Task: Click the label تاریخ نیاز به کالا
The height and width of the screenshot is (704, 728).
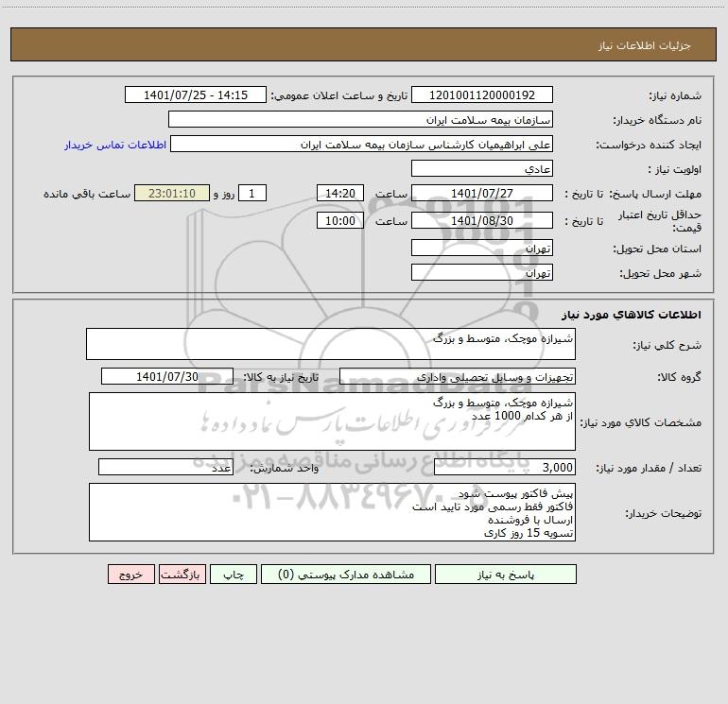Action: pos(281,377)
